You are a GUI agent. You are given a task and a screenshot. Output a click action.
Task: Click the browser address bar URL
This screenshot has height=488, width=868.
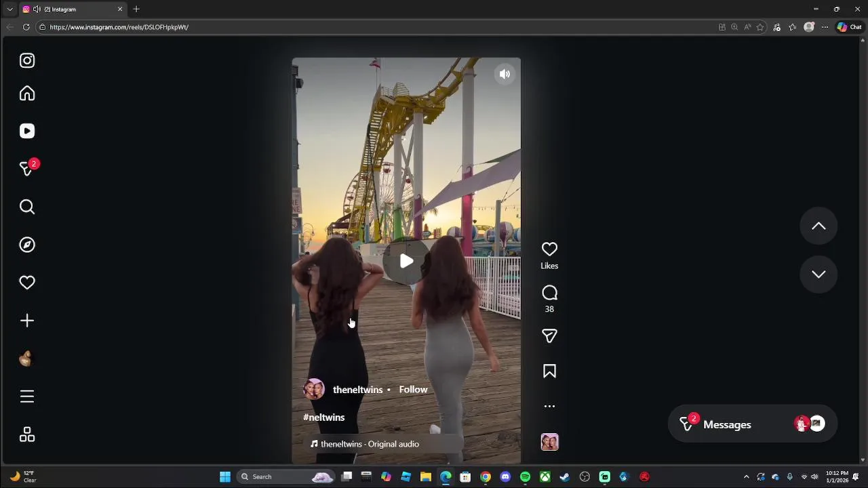point(119,27)
